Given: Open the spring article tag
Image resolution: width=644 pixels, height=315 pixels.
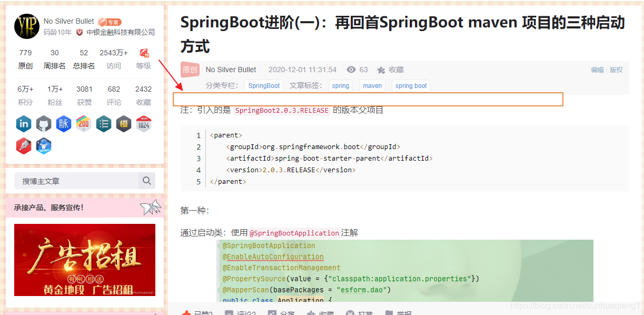Looking at the screenshot, I should tap(341, 86).
